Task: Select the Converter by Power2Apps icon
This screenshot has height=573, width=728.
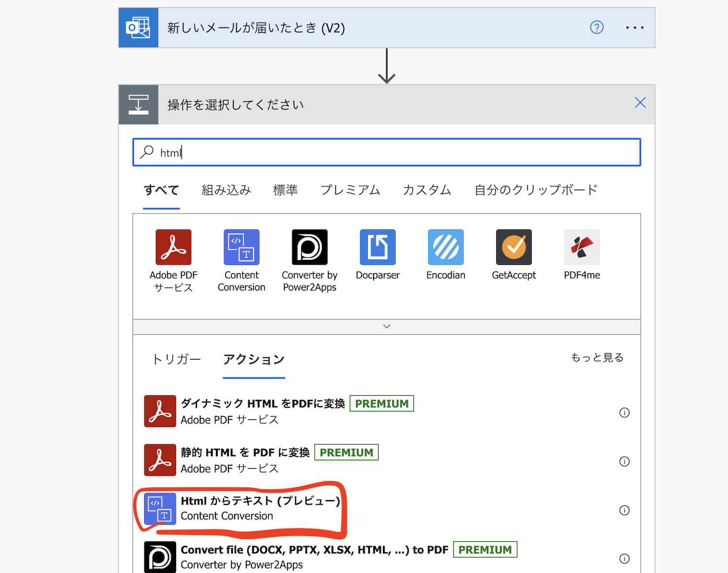Action: click(309, 247)
